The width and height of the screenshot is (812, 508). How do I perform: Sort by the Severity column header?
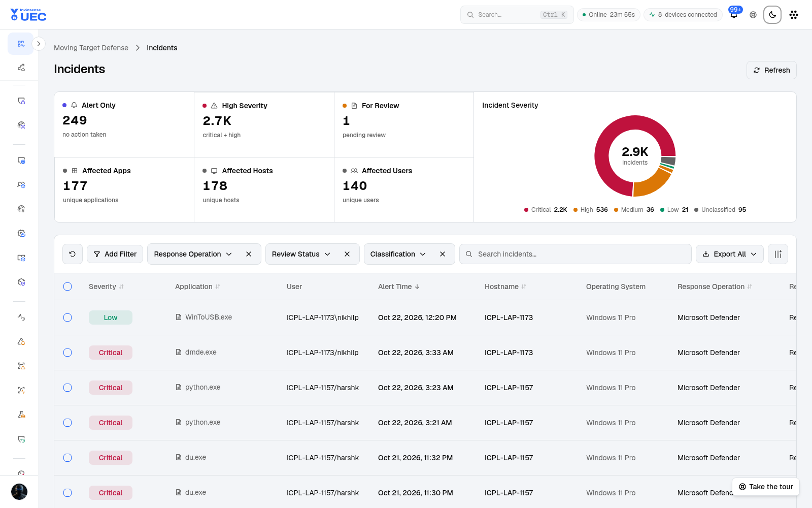pyautogui.click(x=106, y=287)
